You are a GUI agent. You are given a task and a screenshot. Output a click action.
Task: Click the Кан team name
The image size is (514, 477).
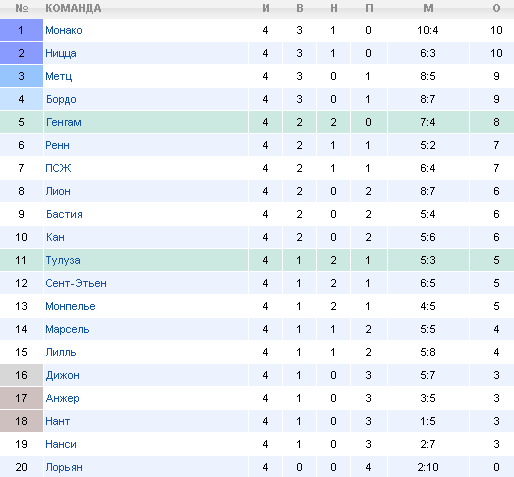point(55,237)
